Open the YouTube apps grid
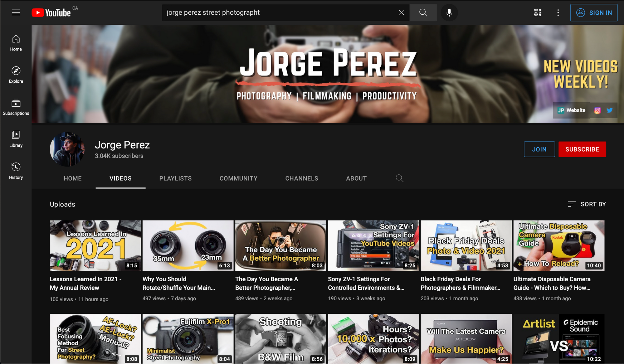This screenshot has height=364, width=624. pyautogui.click(x=537, y=12)
